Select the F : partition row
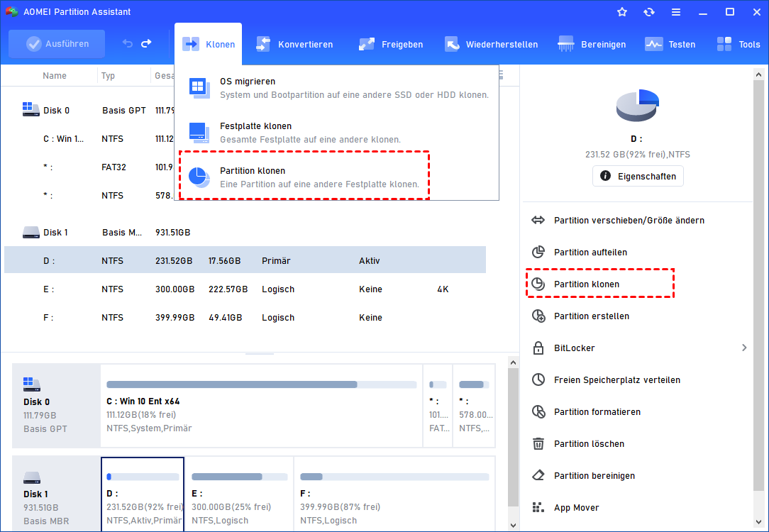The image size is (769, 532). click(245, 317)
